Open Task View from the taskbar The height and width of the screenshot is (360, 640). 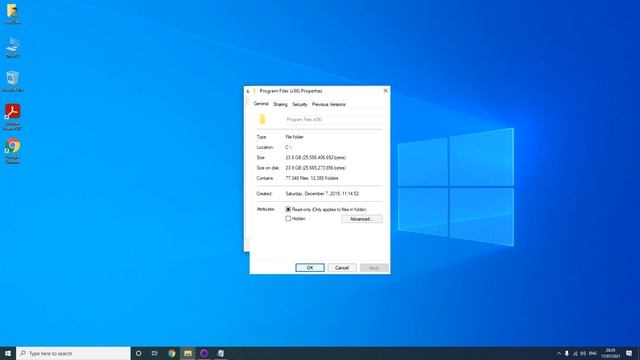tap(155, 353)
